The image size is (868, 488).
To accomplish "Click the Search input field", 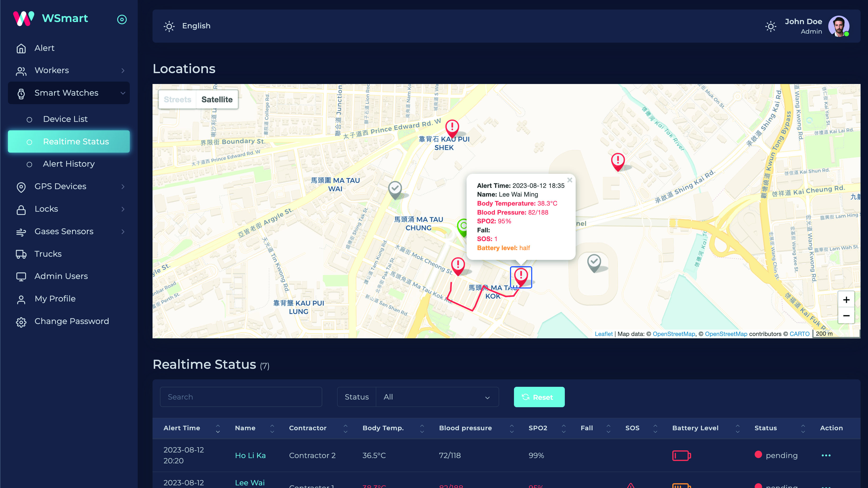I will tap(241, 397).
